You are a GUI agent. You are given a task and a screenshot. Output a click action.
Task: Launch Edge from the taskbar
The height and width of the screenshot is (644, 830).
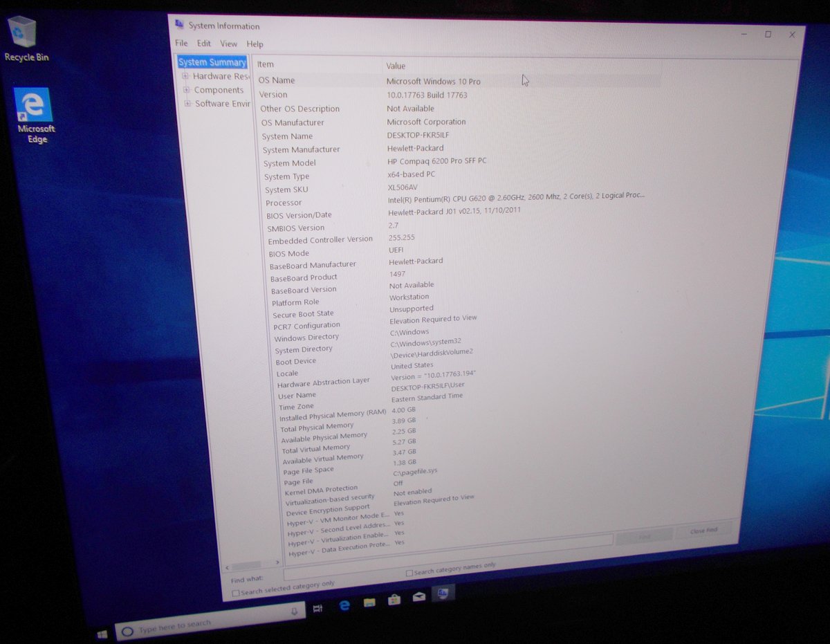(344, 606)
